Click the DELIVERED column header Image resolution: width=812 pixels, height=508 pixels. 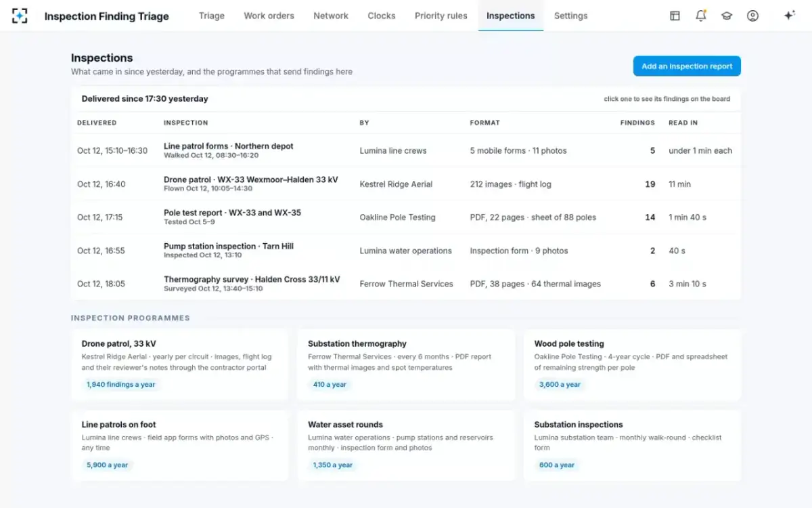click(97, 123)
